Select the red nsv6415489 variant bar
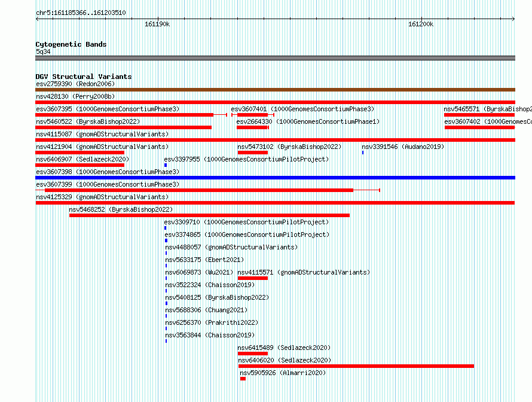Viewport: 532px width, 402px height. [x=253, y=354]
